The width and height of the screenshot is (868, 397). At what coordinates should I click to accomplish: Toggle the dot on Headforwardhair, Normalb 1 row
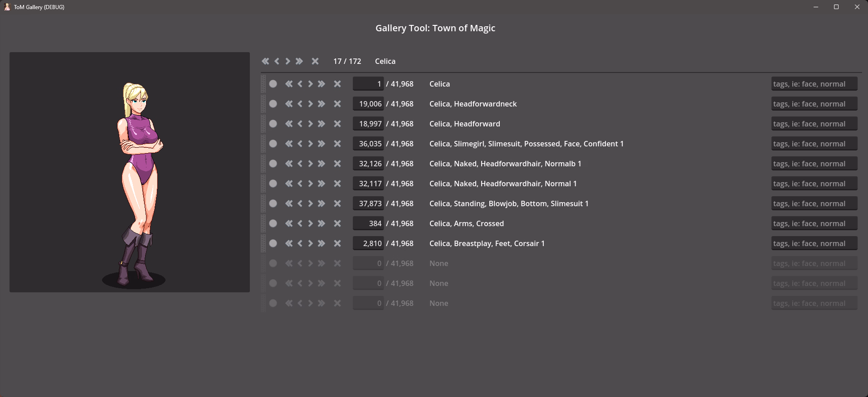273,164
